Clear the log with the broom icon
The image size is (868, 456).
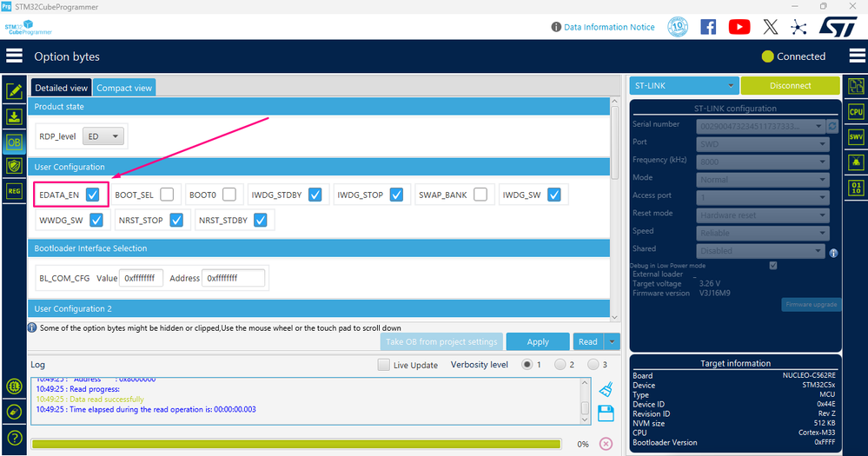(x=606, y=390)
